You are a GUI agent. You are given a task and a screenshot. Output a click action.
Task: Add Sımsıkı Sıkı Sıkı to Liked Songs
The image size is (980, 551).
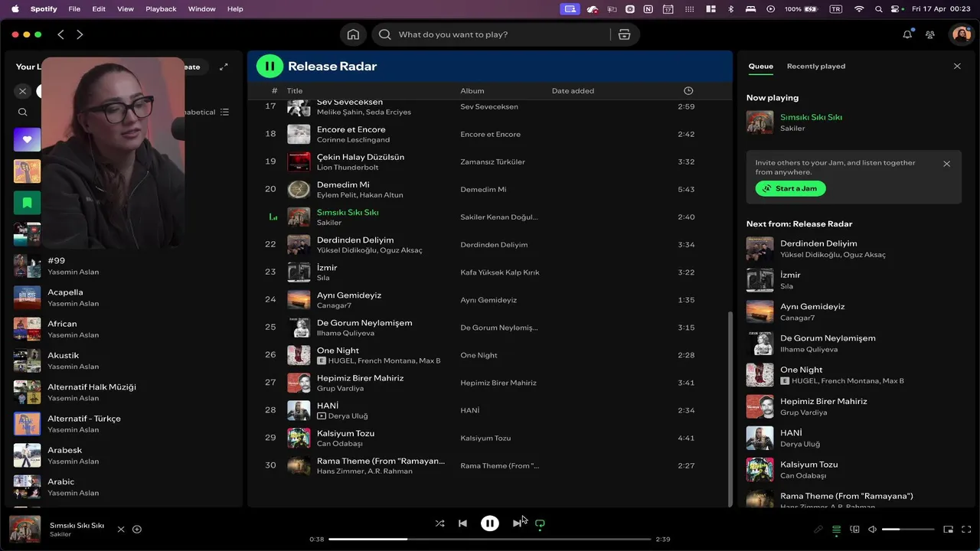click(x=137, y=529)
